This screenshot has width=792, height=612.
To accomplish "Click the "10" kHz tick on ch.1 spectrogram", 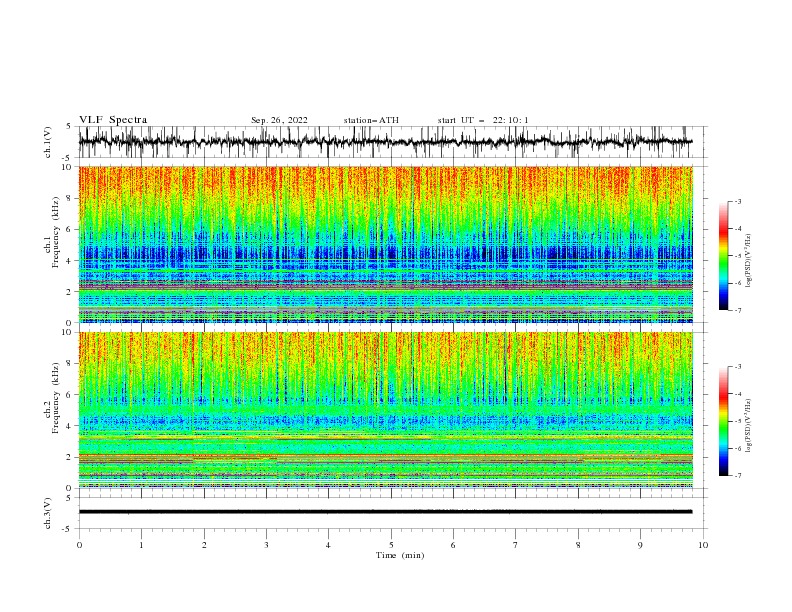I will [68, 167].
